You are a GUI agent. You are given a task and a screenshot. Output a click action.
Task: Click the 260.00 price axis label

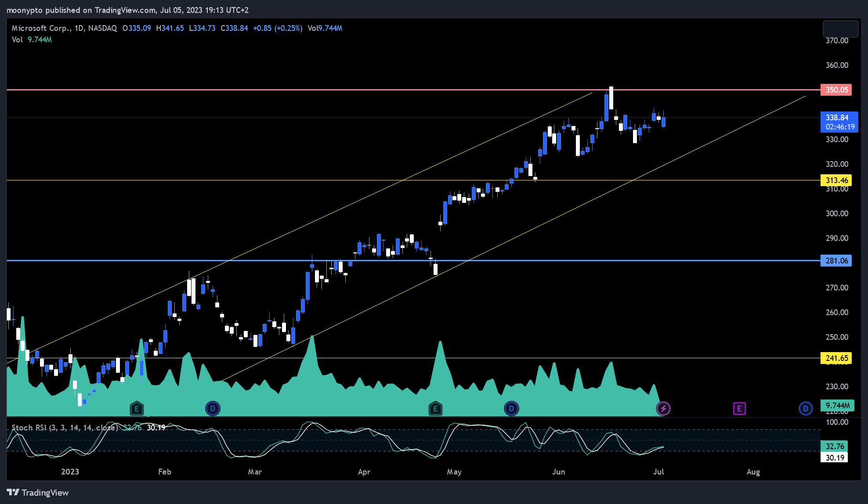click(x=837, y=313)
